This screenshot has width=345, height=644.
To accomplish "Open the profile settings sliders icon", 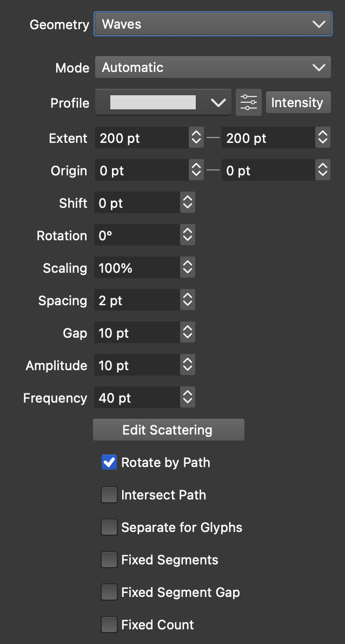I will (x=249, y=102).
